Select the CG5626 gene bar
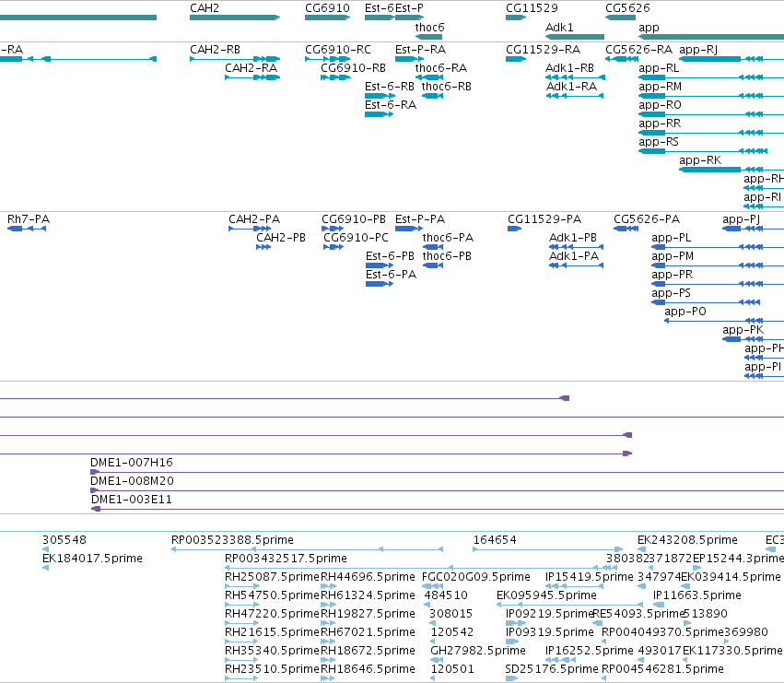Image resolution: width=784 pixels, height=683 pixels. pos(621,18)
